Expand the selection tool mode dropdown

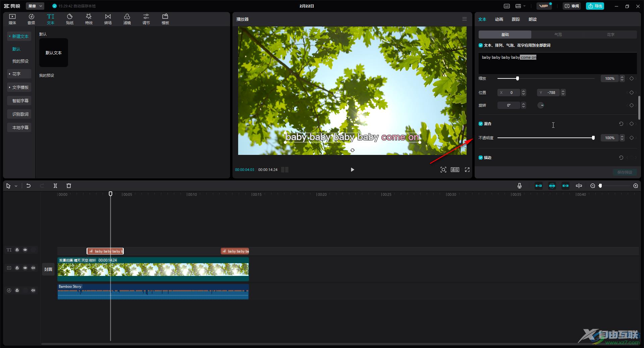16,186
